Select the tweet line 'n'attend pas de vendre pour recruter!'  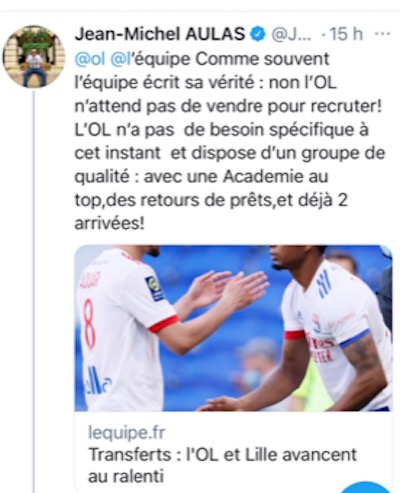pyautogui.click(x=228, y=106)
